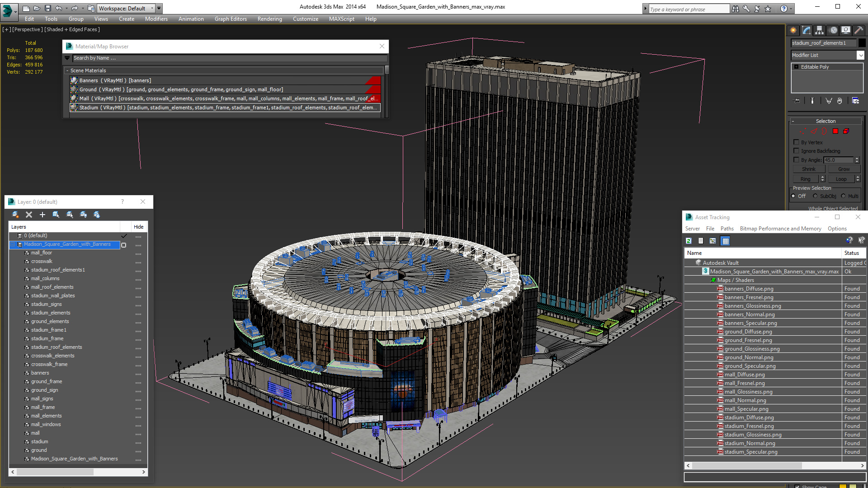Toggle current layer box for Madison_Square_Garden_with_Banners
868x488 pixels.
click(x=123, y=245)
